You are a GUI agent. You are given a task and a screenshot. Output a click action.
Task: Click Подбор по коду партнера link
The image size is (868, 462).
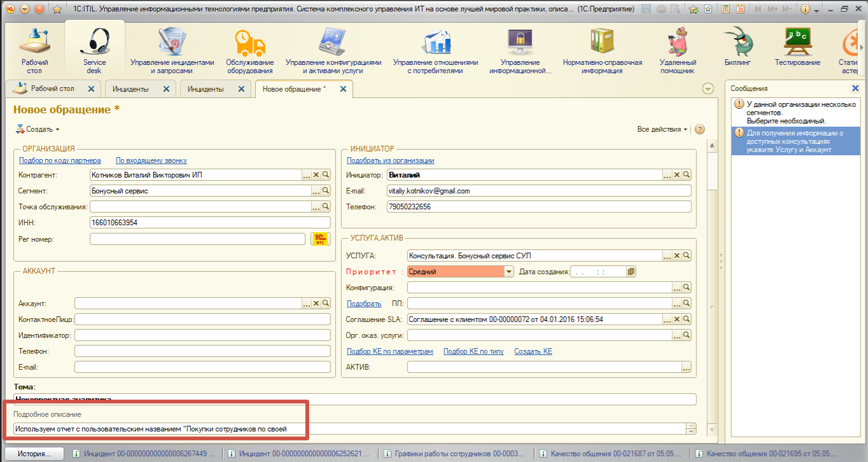(x=60, y=160)
